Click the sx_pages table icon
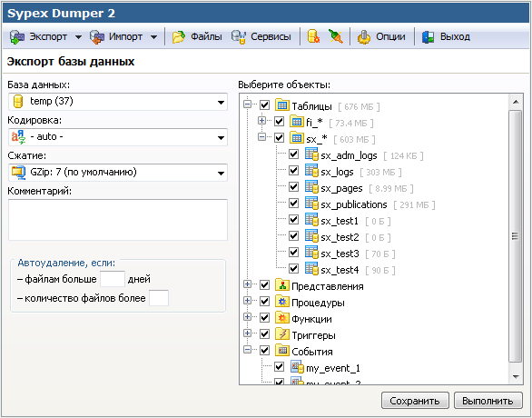Viewport: 532px width, 418px height. [311, 187]
